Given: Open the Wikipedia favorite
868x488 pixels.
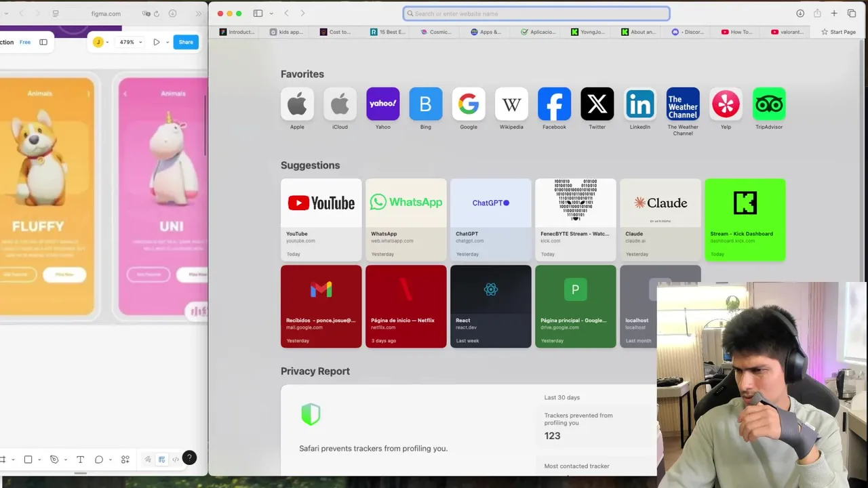Looking at the screenshot, I should [511, 104].
